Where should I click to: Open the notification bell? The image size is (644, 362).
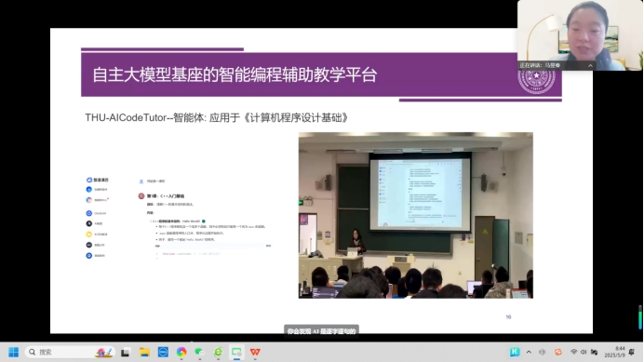[x=632, y=352]
